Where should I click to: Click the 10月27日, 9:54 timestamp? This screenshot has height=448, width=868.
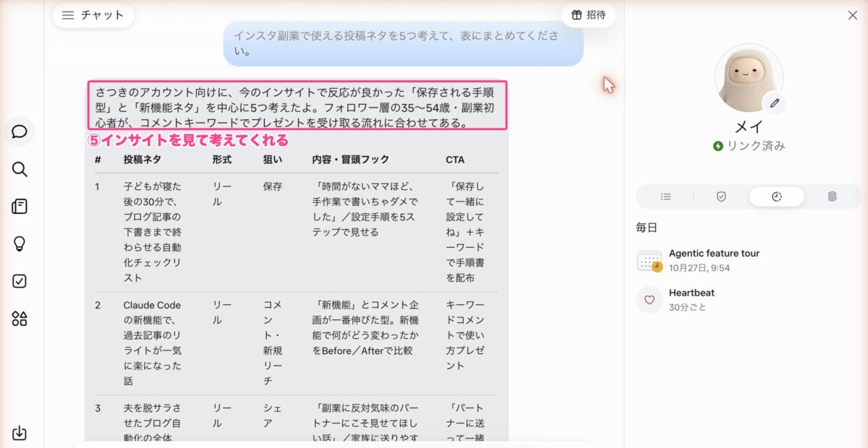click(x=699, y=268)
